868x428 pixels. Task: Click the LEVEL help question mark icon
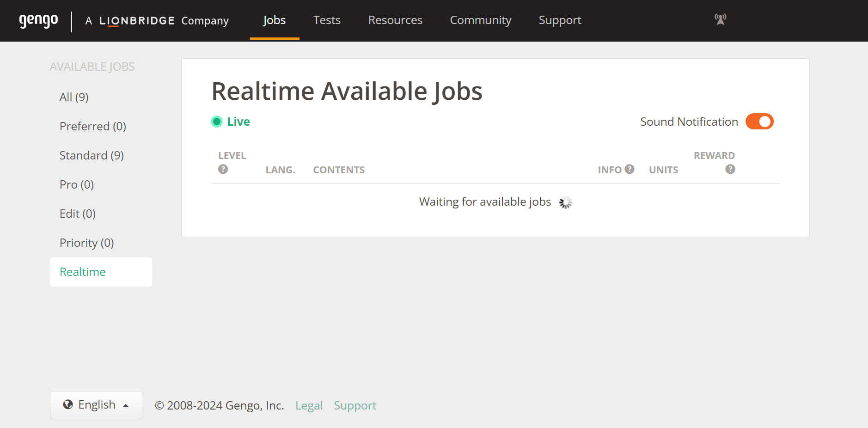click(x=223, y=169)
